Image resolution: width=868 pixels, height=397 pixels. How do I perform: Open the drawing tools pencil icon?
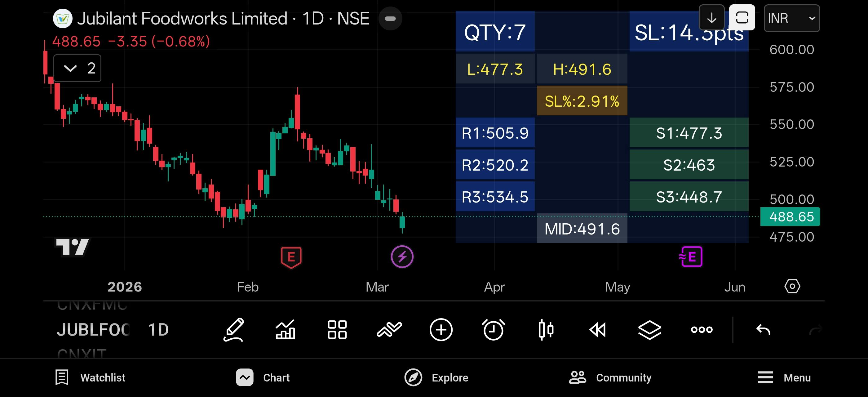233,329
